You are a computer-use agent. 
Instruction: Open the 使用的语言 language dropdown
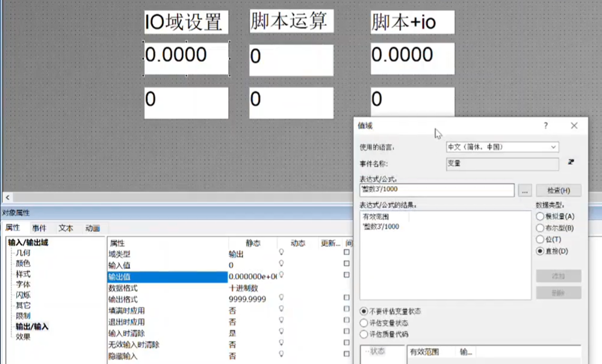pyautogui.click(x=501, y=147)
